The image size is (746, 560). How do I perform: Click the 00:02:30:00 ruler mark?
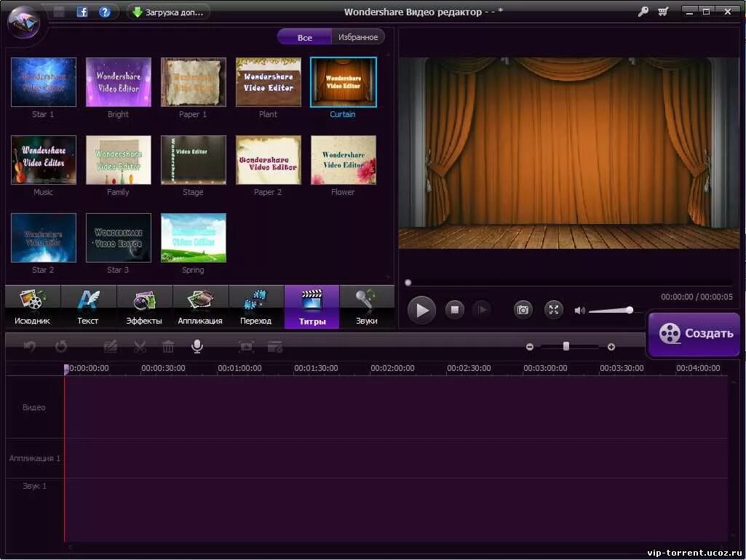coord(469,368)
